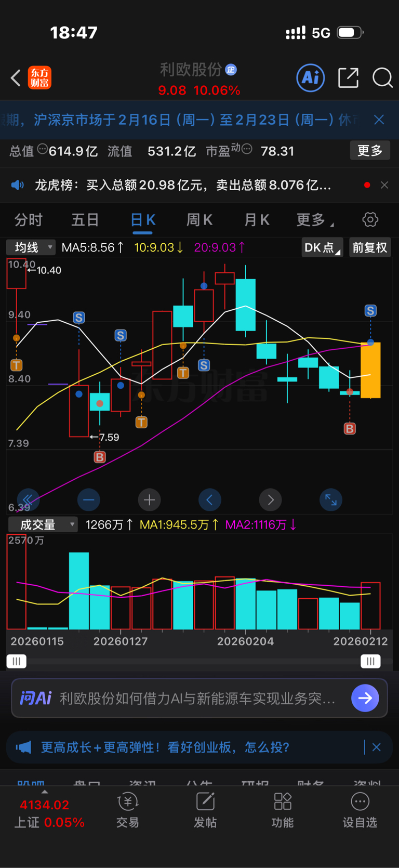Zoom out the K-line chart with minus
The width and height of the screenshot is (399, 868).
[x=88, y=500]
